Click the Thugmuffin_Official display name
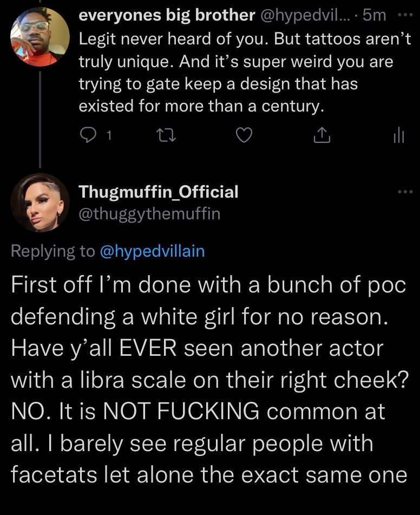 pyautogui.click(x=159, y=191)
